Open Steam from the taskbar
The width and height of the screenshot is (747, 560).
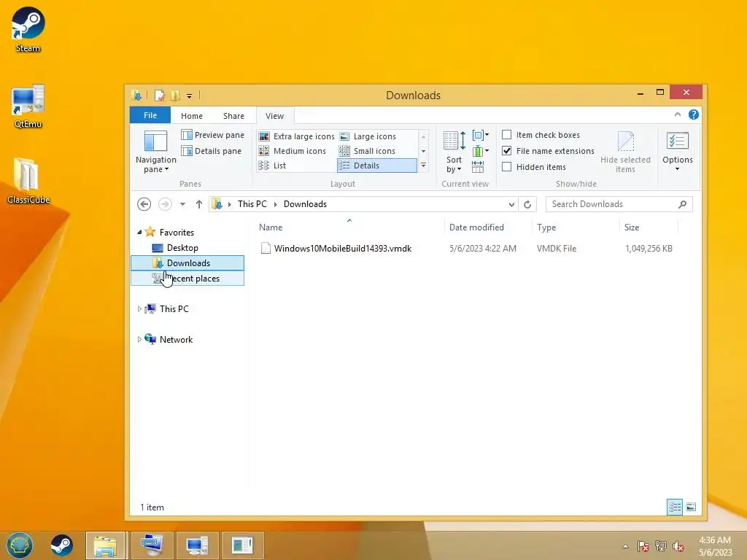(x=61, y=545)
